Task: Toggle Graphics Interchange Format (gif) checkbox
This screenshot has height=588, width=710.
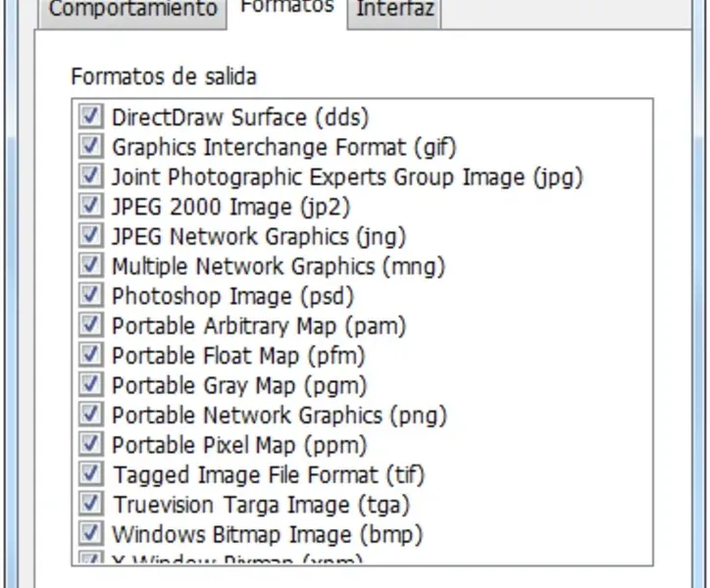Action: 91,147
